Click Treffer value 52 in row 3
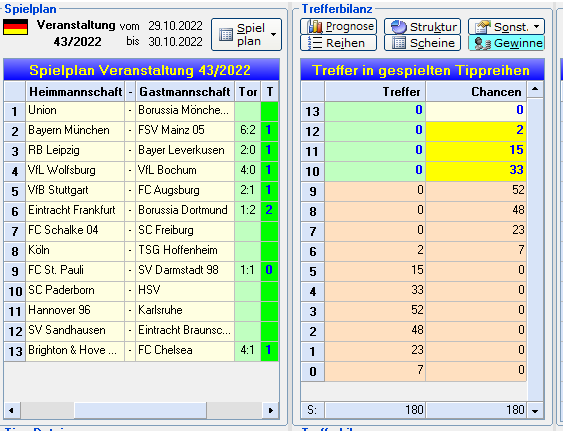 (375, 311)
